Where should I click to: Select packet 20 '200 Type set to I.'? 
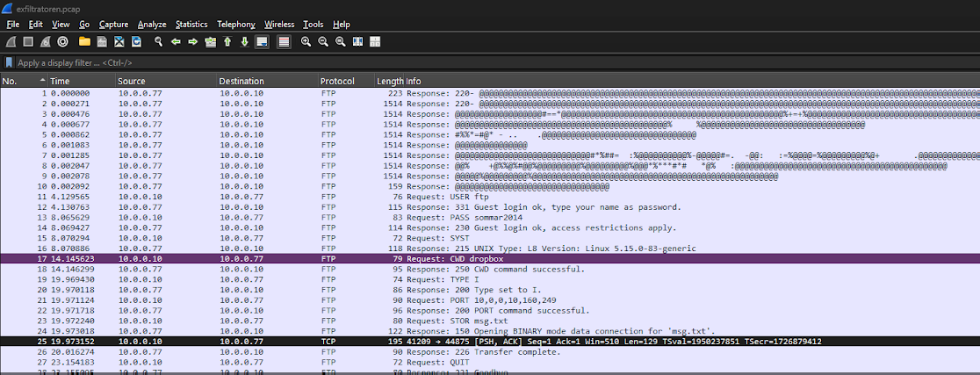click(490, 290)
